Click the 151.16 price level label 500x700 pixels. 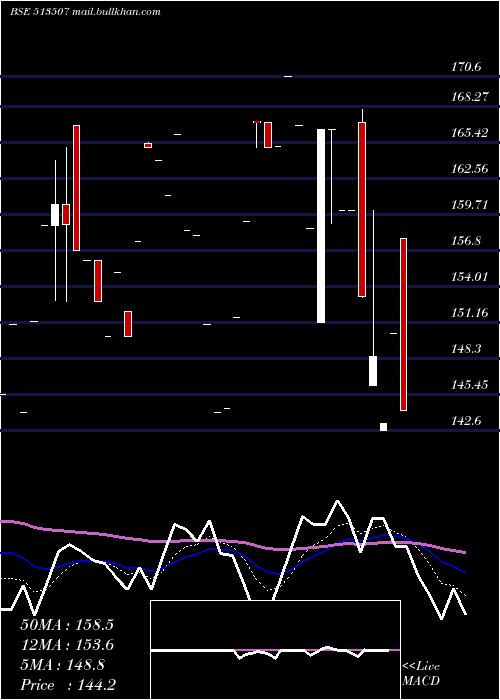coord(470,312)
